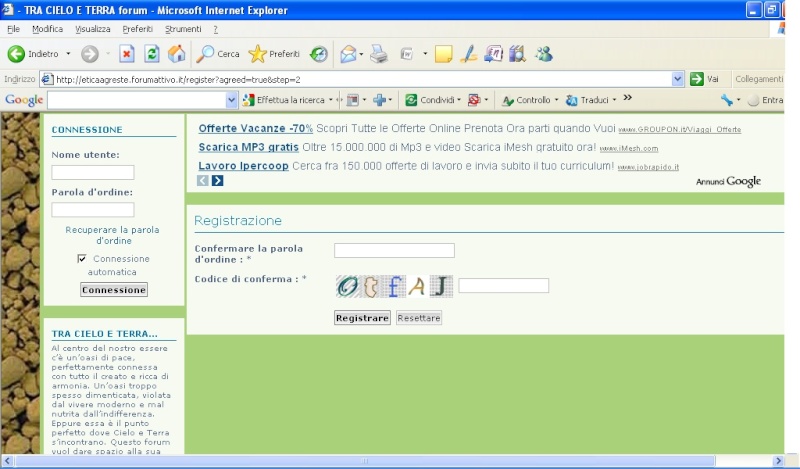
Task: Open the Google search box dropdown
Action: (x=231, y=100)
